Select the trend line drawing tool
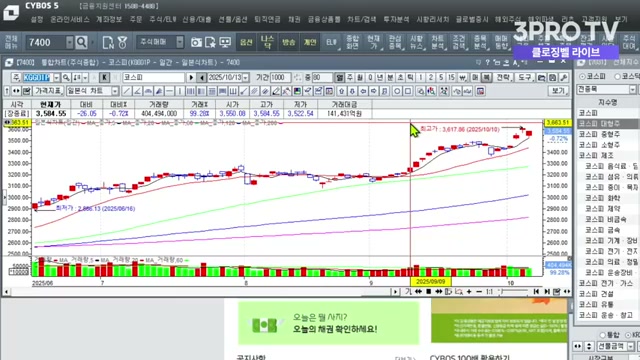Viewport: 640px width, 360px height. coord(127,91)
